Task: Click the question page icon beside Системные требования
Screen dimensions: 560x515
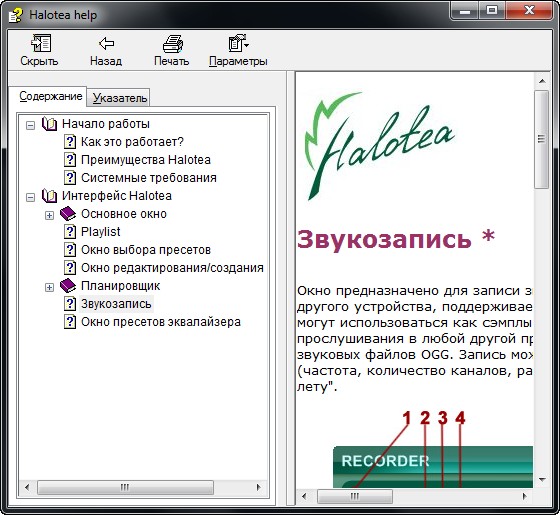Action: click(70, 178)
